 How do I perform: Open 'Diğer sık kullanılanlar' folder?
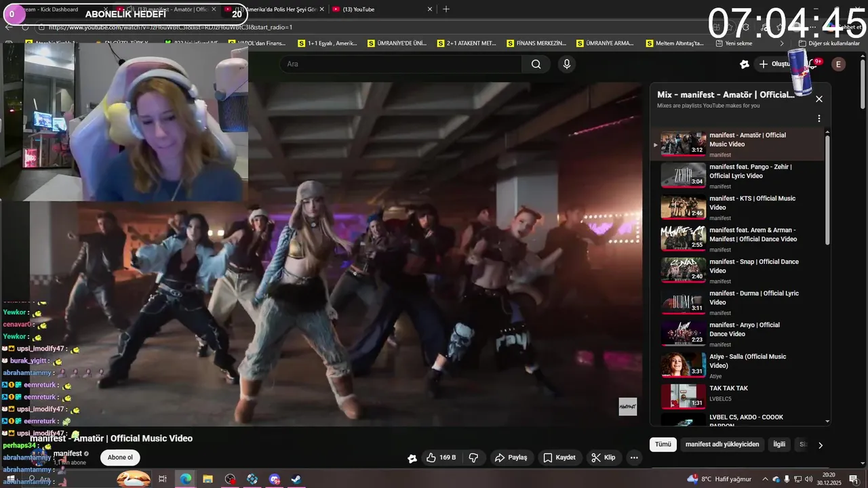tap(829, 43)
